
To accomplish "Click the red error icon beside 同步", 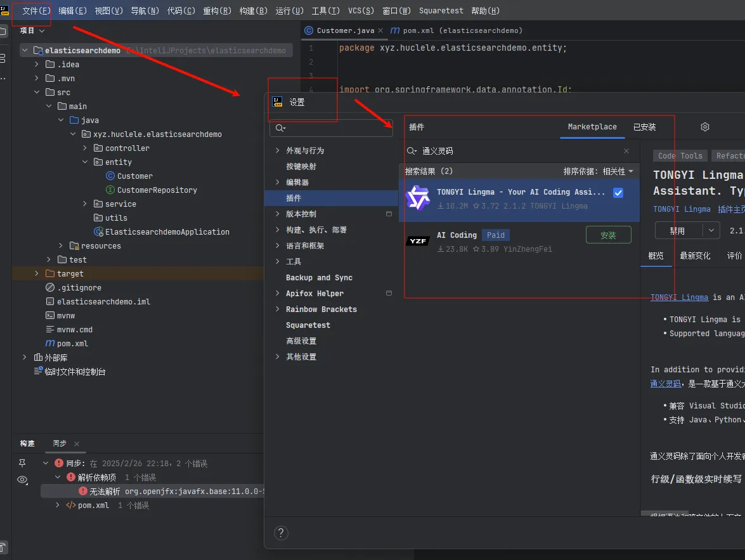I will (59, 463).
